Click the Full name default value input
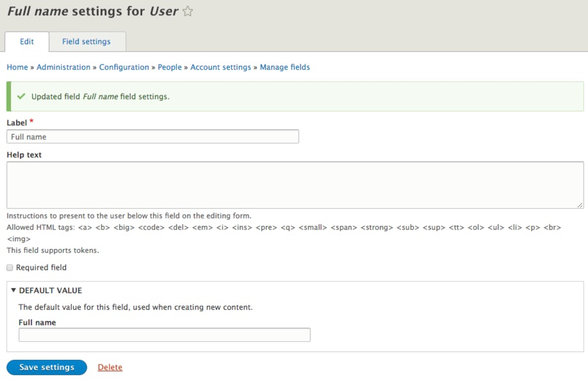The height and width of the screenshot is (381, 588). [x=164, y=335]
